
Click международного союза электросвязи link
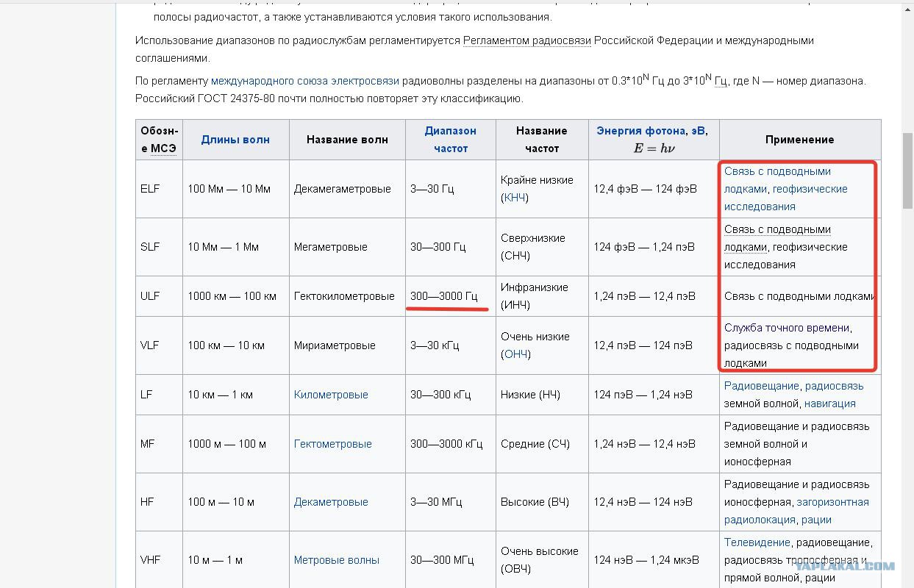pyautogui.click(x=305, y=81)
